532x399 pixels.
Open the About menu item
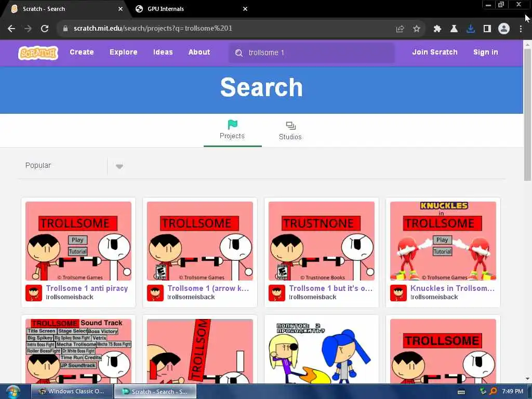pyautogui.click(x=199, y=52)
